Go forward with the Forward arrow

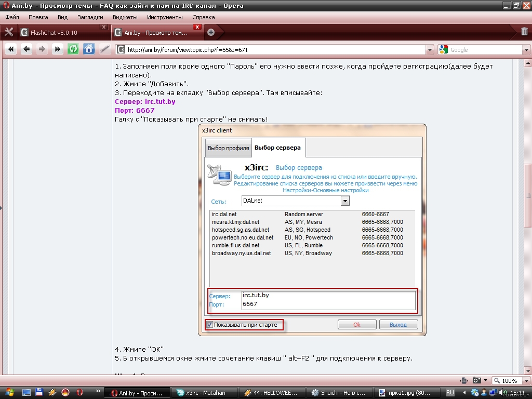tap(42, 49)
